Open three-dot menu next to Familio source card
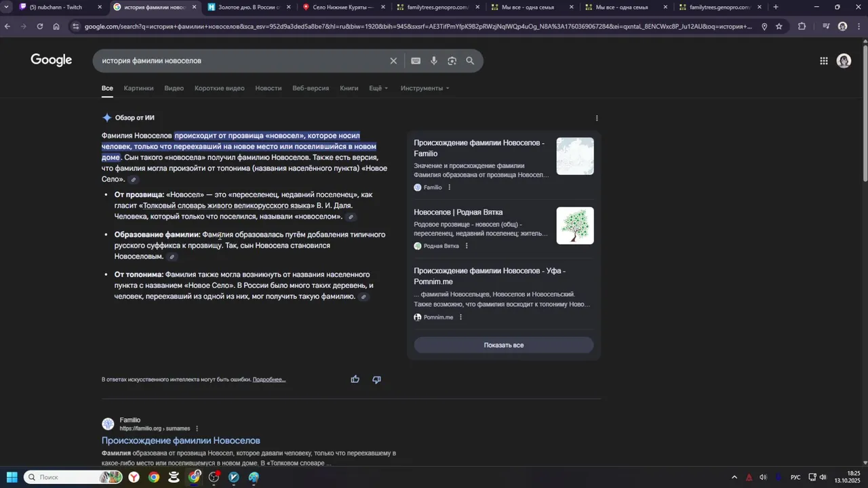868x488 pixels. click(449, 188)
